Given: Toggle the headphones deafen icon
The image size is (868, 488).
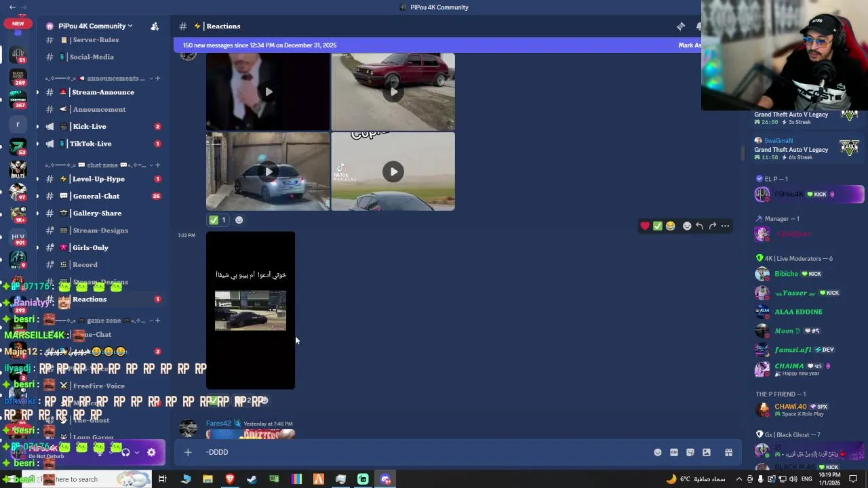Looking at the screenshot, I should pos(125,452).
